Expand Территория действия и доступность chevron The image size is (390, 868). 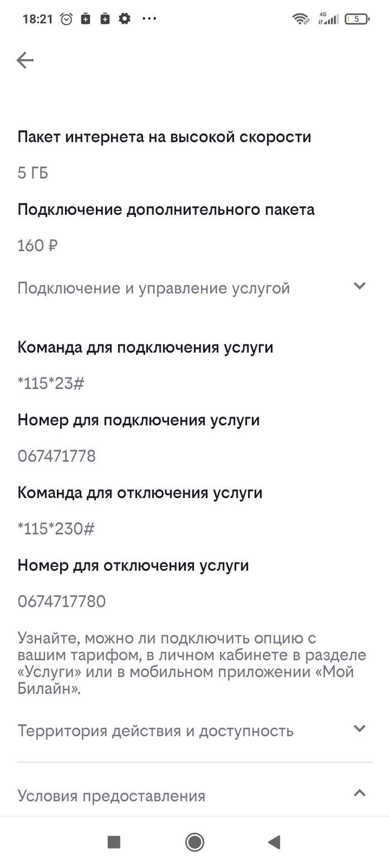click(360, 729)
